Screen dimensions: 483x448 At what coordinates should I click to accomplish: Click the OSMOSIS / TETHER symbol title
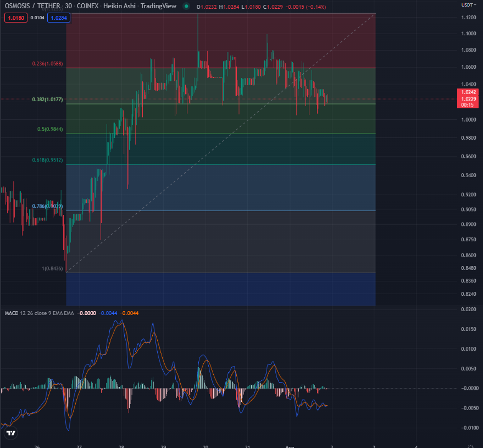tap(32, 6)
